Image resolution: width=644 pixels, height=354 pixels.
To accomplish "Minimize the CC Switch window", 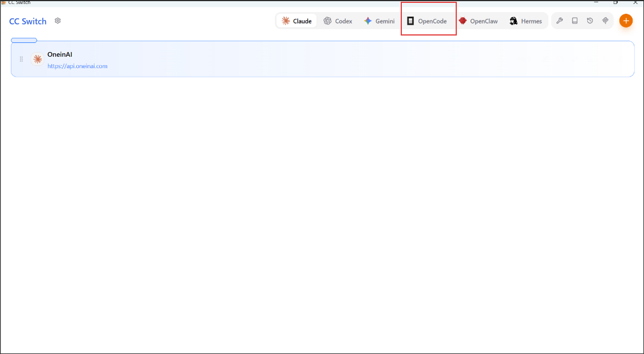I will pyautogui.click(x=596, y=2).
